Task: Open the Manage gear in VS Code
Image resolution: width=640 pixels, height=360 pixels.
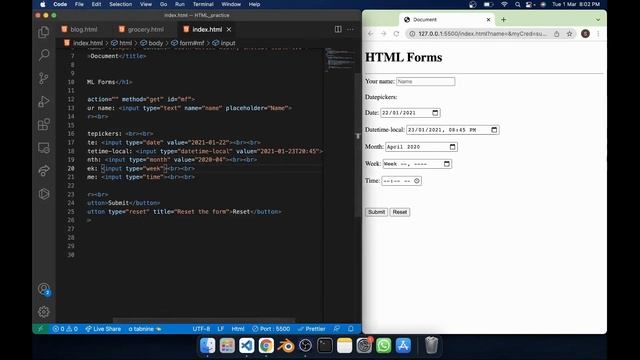Action: [x=44, y=312]
